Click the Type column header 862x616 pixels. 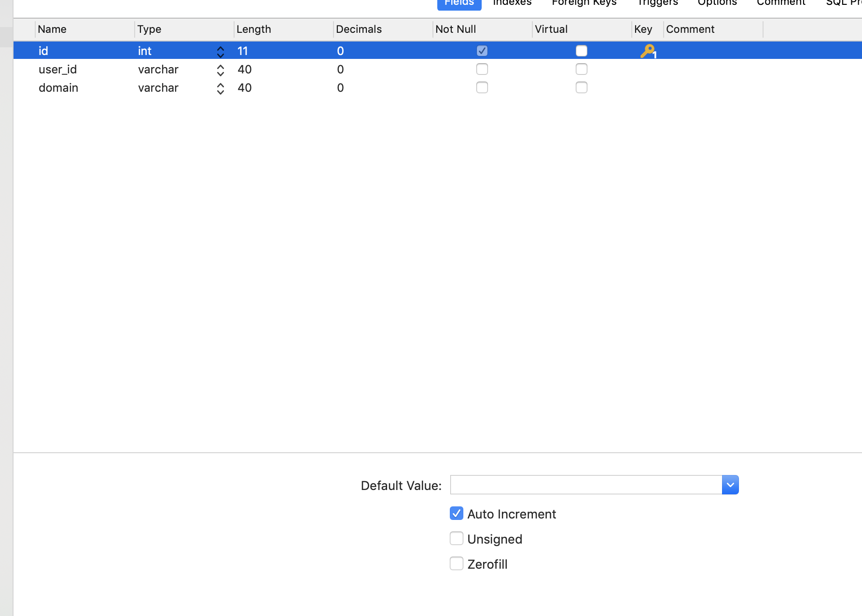184,29
